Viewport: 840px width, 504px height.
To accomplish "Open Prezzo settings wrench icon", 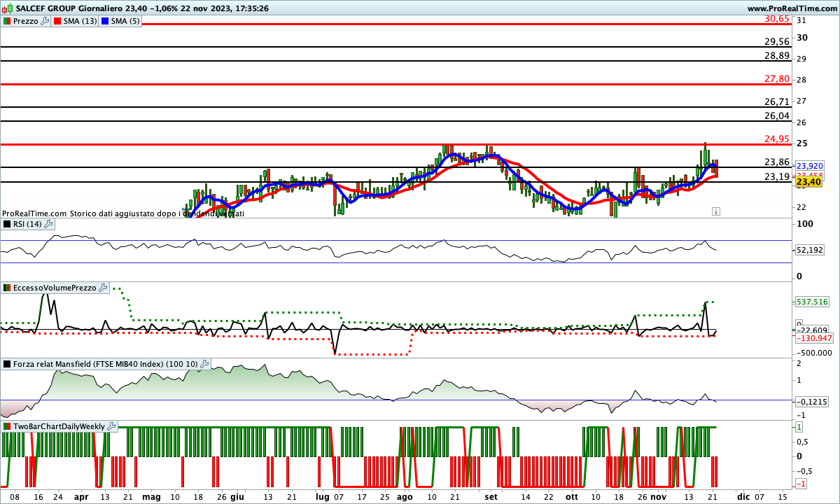I will 45,21.
